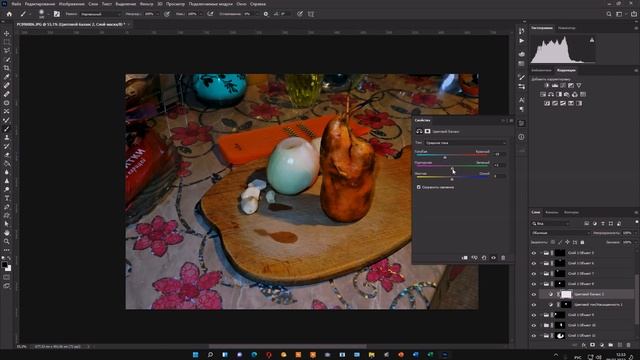Click the Windows Start button
The height and width of the screenshot is (360, 640).
click(196, 355)
